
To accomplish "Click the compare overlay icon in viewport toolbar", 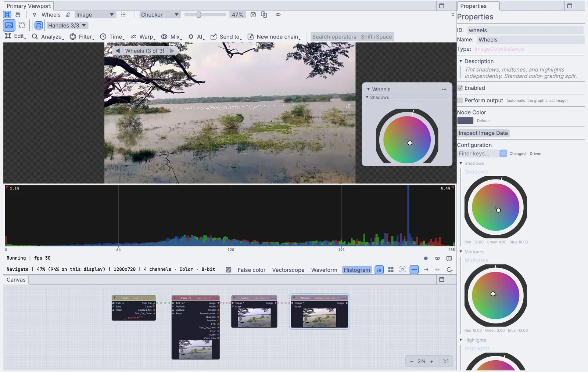I will click(x=264, y=15).
